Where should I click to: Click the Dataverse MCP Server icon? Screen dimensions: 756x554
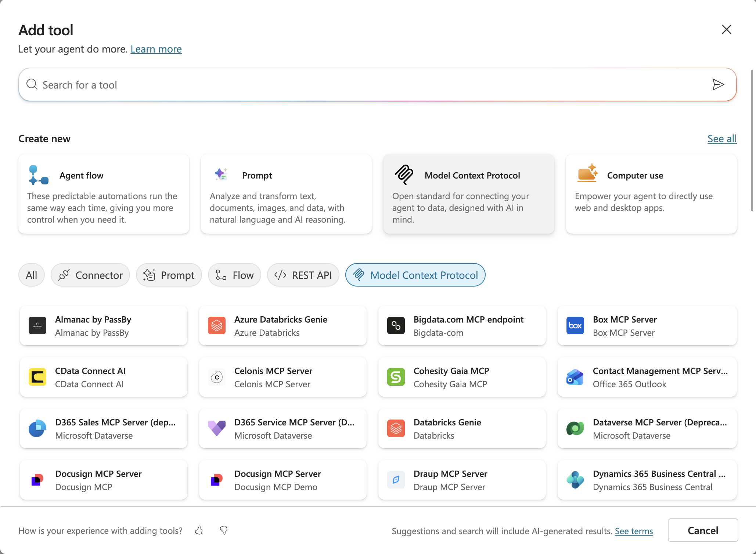click(x=575, y=428)
